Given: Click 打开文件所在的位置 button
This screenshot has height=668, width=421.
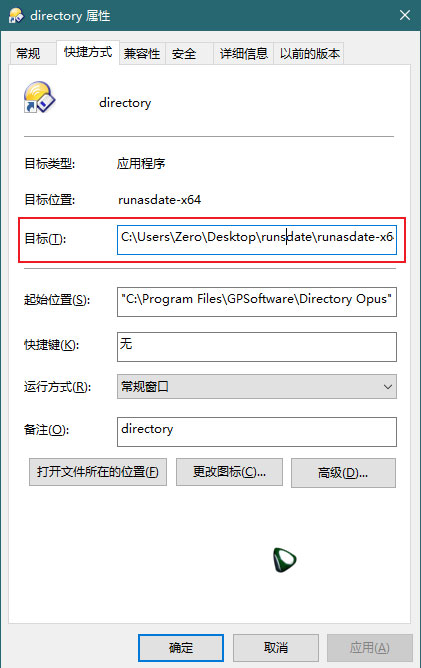Looking at the screenshot, I should (x=98, y=472).
